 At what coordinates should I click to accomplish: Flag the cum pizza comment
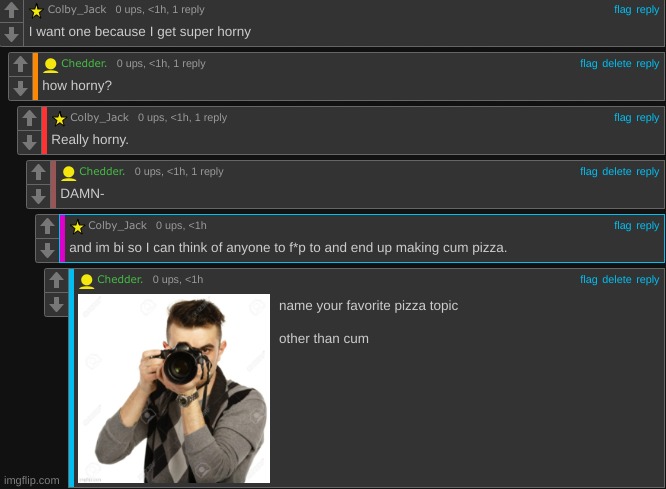pos(622,226)
